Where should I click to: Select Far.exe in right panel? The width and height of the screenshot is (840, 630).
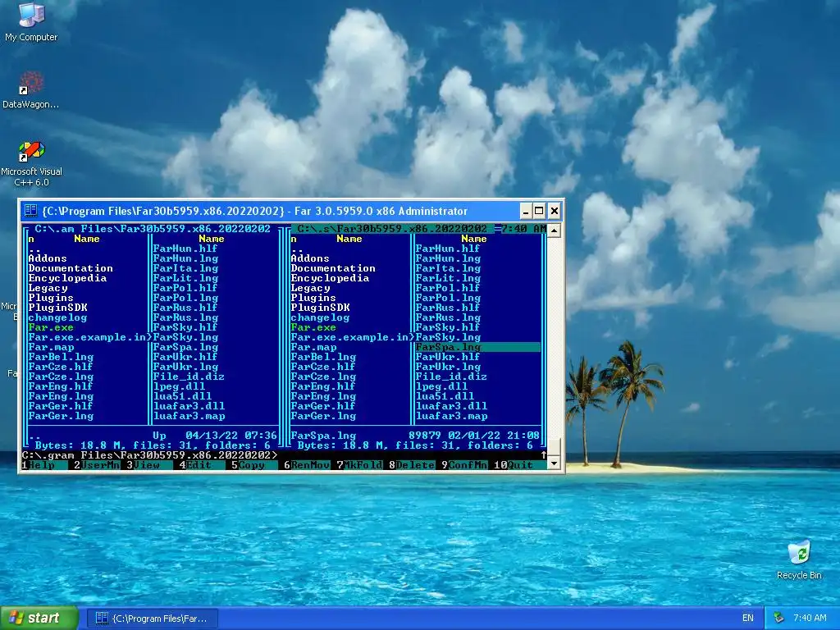313,327
